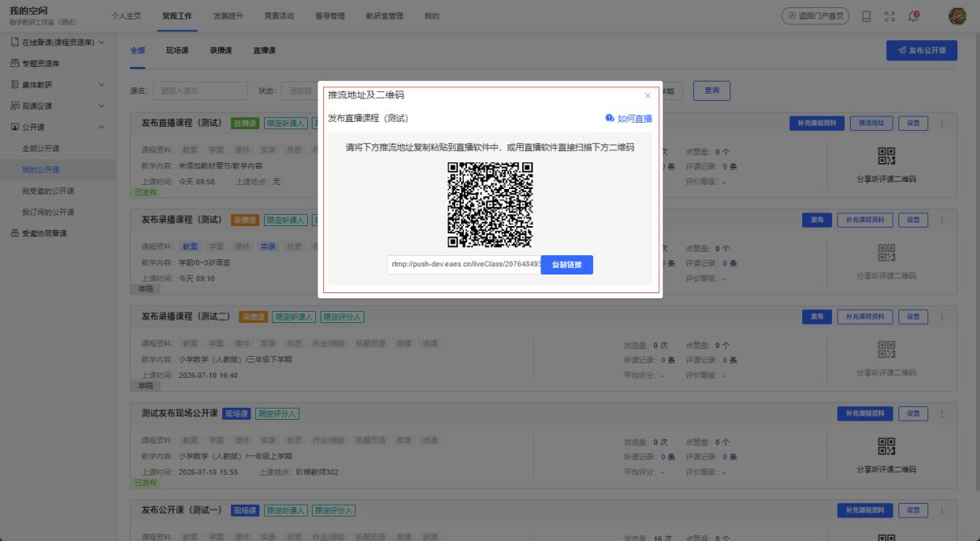The height and width of the screenshot is (541, 980).
Task: Open 我受邀的公开课 sidebar item
Action: click(x=48, y=191)
